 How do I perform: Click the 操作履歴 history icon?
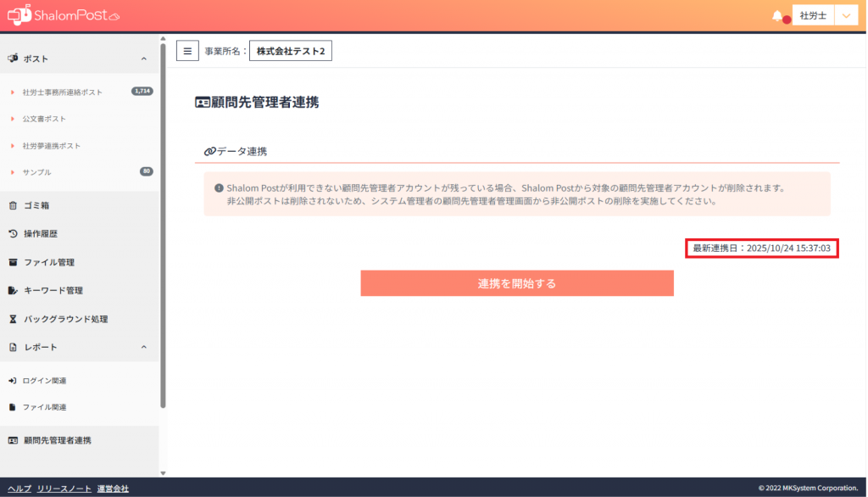click(x=13, y=233)
